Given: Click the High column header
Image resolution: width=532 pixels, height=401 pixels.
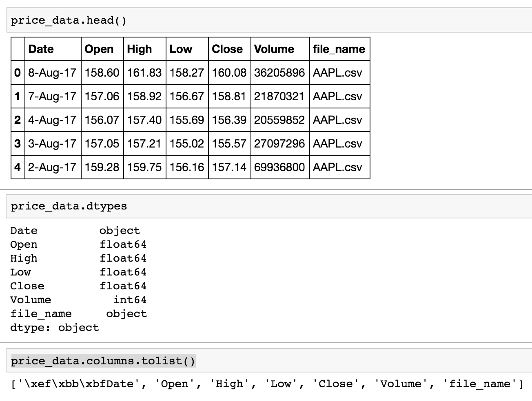Looking at the screenshot, I should click(140, 49).
